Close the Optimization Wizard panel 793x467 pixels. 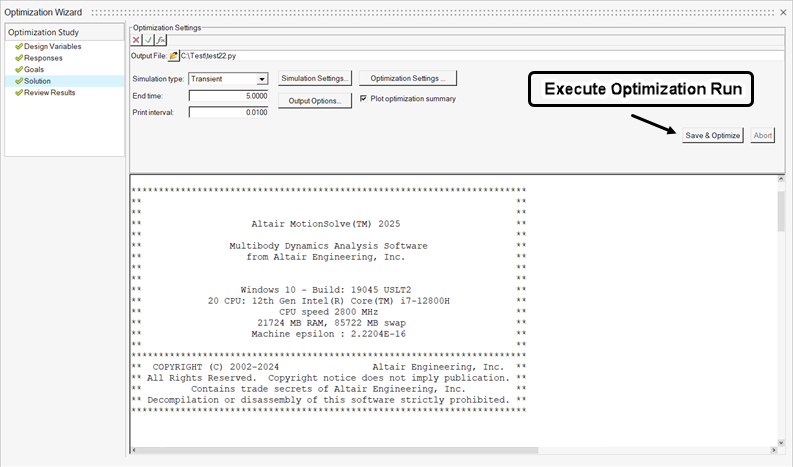pos(783,11)
